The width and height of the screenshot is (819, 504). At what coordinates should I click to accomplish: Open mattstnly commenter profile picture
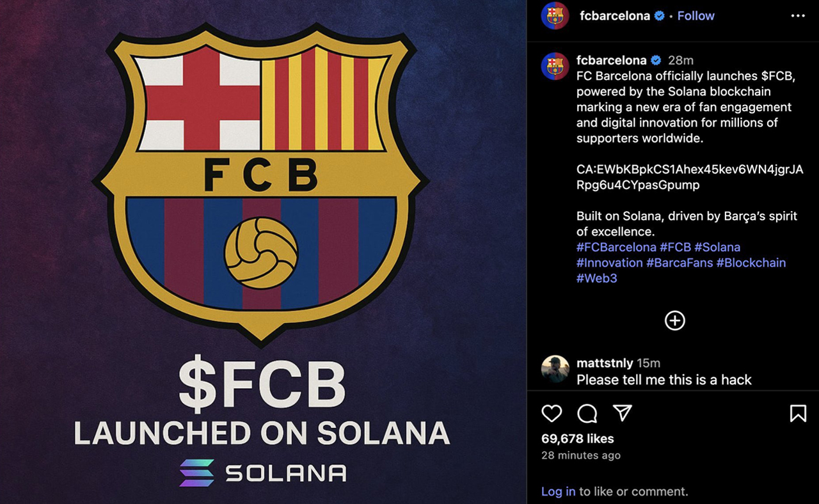point(555,369)
